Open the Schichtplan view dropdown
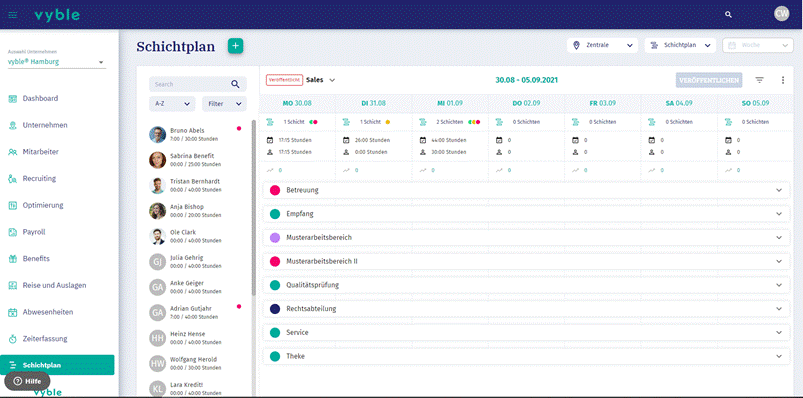This screenshot has height=398, width=803. [680, 45]
